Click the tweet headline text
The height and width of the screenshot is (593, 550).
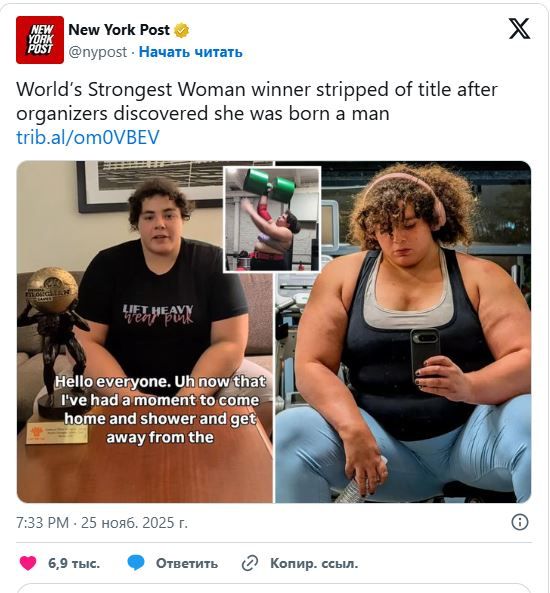[x=256, y=101]
